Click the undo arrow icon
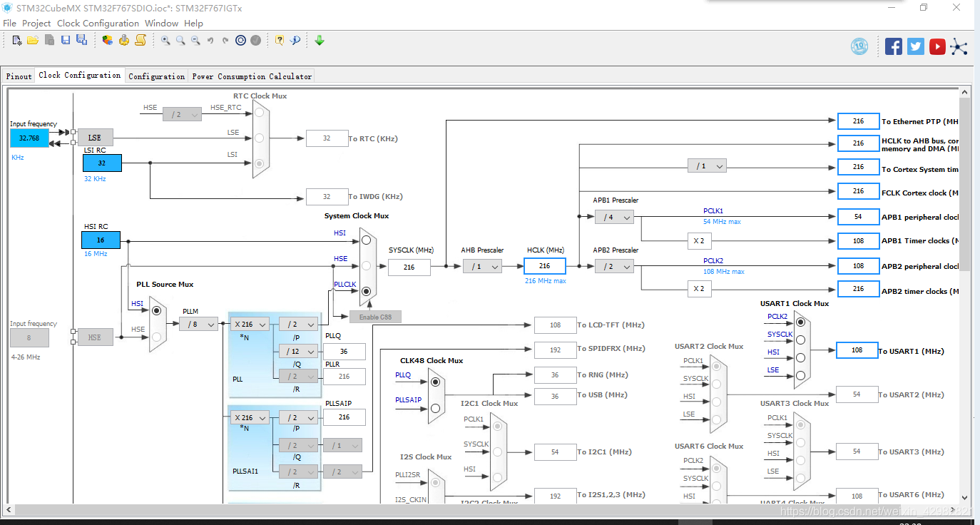The image size is (980, 525). (x=210, y=41)
